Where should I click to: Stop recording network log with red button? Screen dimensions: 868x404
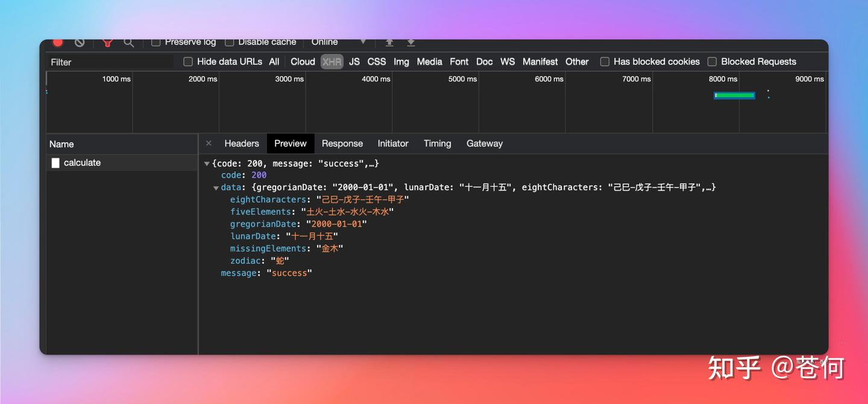[x=58, y=43]
